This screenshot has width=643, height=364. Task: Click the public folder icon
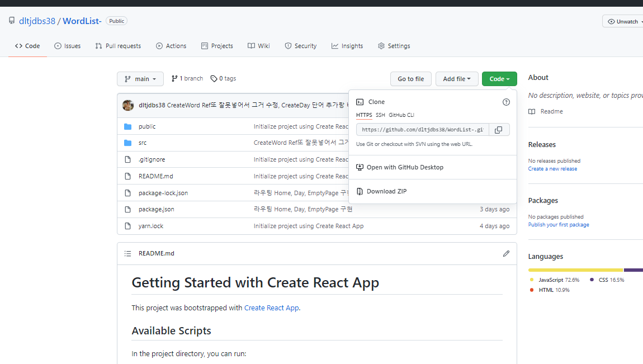[x=128, y=127]
